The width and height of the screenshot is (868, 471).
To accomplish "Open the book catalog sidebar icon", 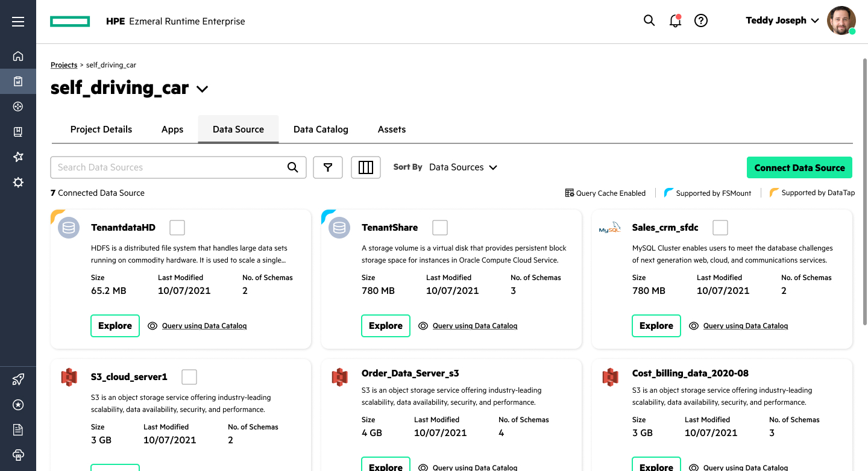I will click(18, 132).
